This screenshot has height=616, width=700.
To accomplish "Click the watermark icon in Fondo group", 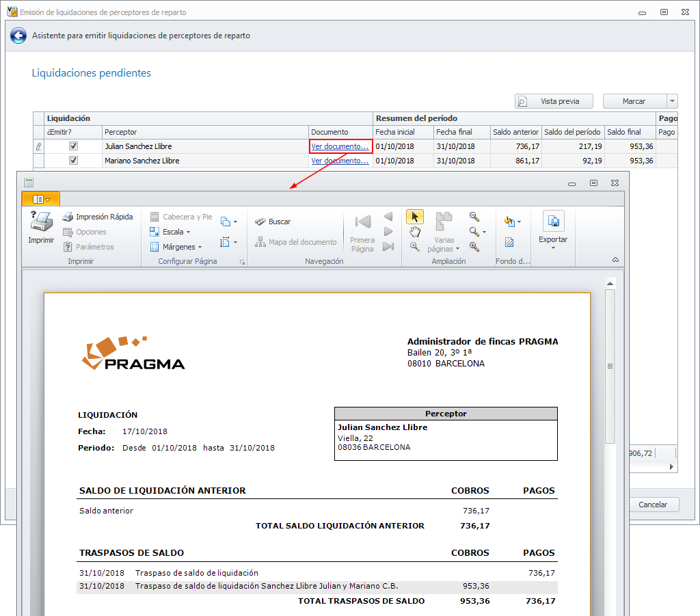I will click(x=509, y=242).
